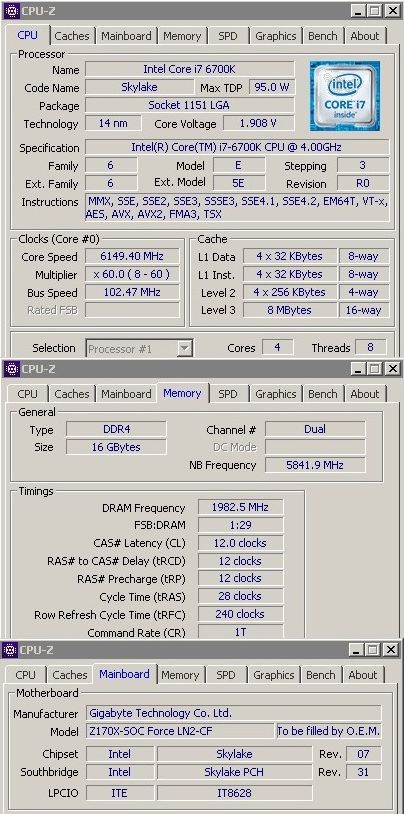Click the 4 x 256 KBytes Level 2 value
Image resolution: width=404 pixels, height=814 pixels.
click(x=290, y=292)
